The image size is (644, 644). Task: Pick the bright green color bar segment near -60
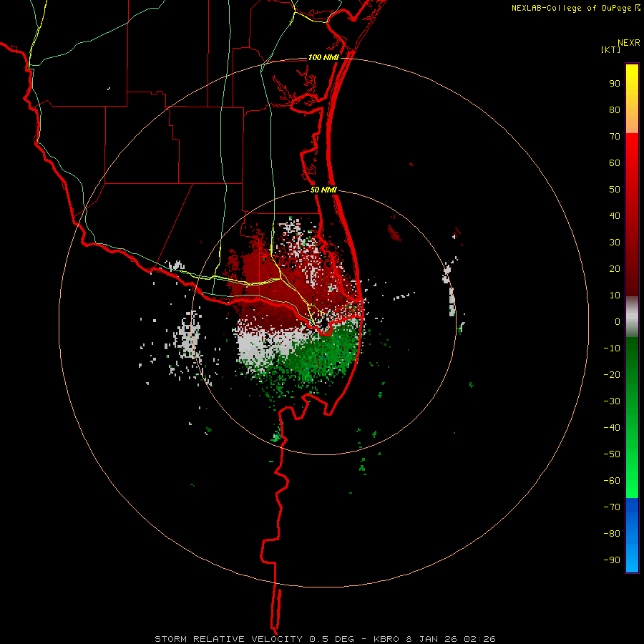632,481
